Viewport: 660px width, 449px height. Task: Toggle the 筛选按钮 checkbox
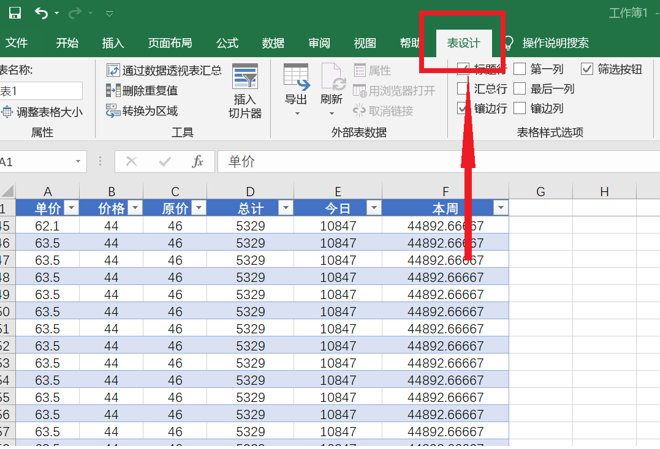click(x=587, y=69)
